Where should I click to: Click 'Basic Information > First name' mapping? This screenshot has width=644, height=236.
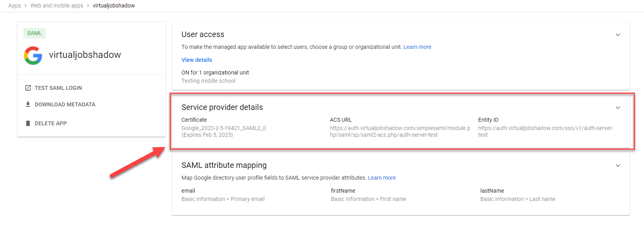pyautogui.click(x=369, y=199)
